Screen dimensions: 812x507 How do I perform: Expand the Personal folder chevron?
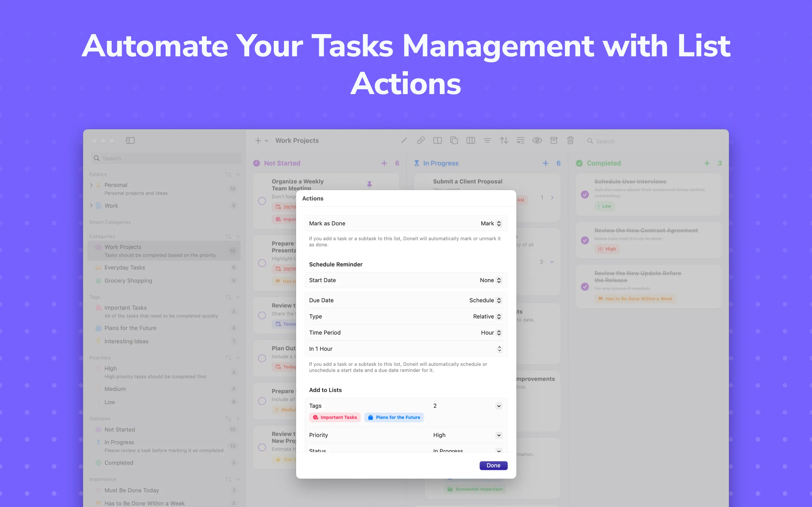tap(91, 185)
